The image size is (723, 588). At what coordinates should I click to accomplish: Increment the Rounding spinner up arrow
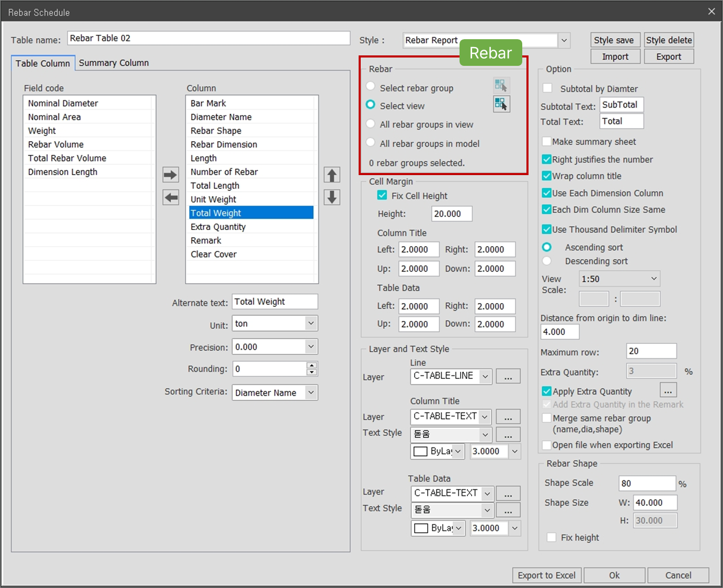312,365
